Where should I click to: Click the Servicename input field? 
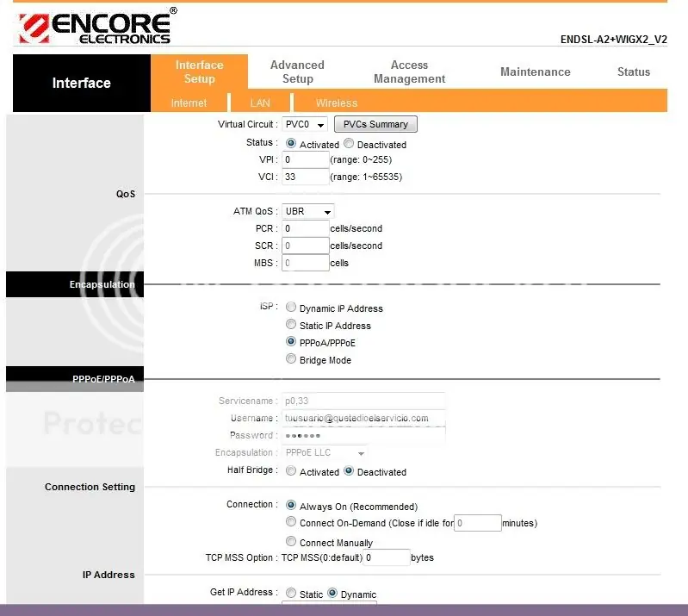pos(363,401)
